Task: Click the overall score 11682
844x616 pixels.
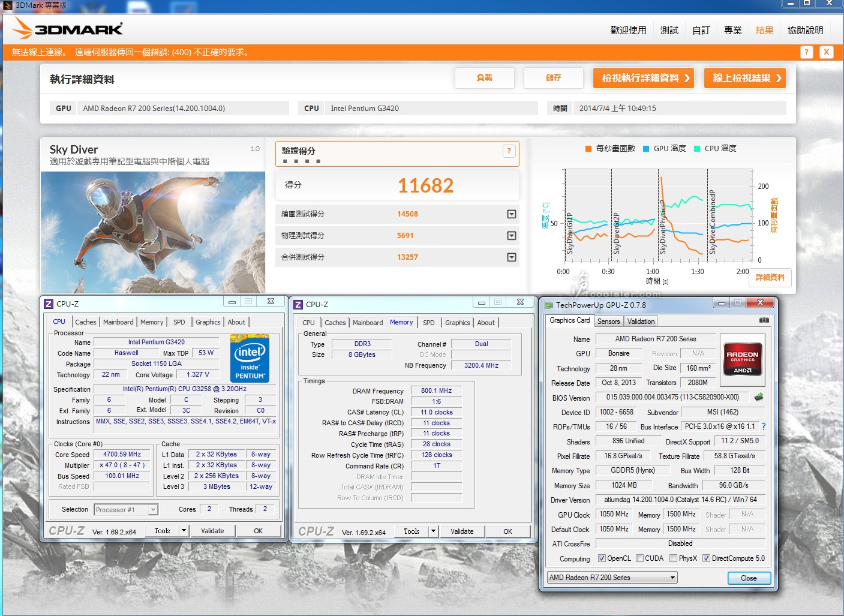Action: pos(426,185)
